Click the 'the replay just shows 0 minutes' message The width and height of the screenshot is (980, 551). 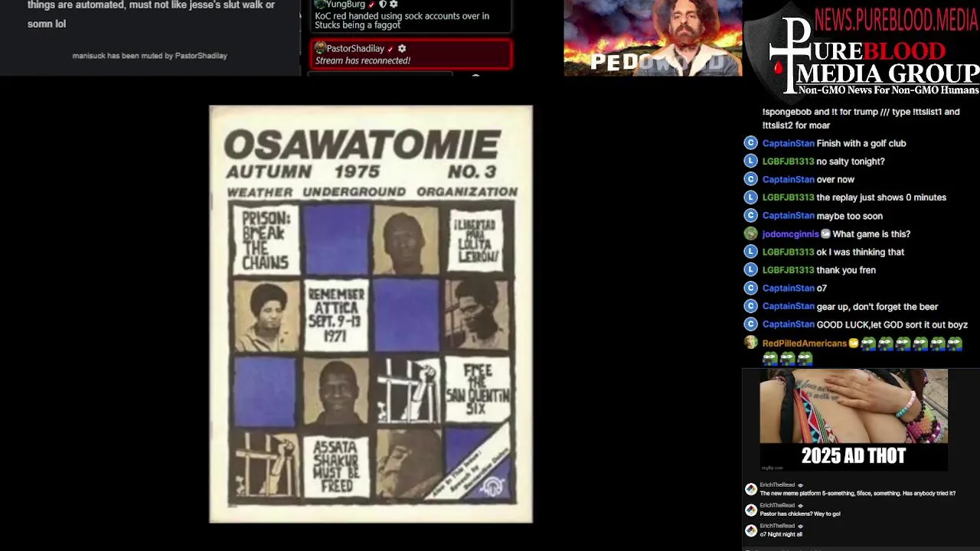click(881, 197)
